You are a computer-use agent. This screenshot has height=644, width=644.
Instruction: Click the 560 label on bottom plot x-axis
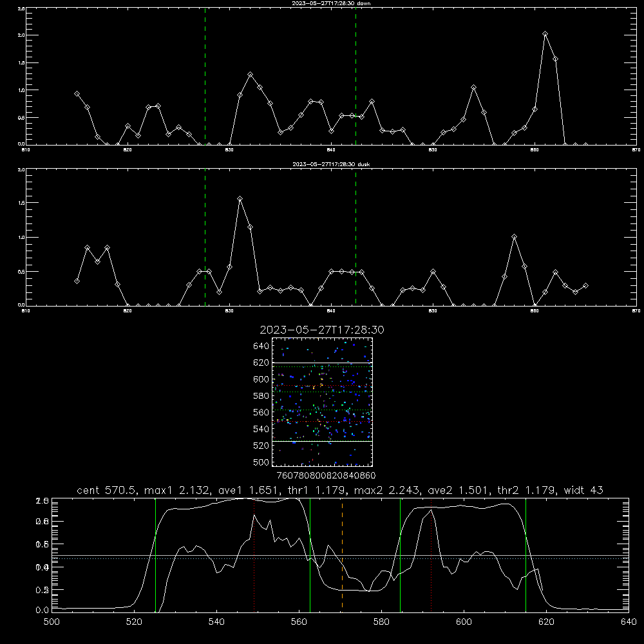coord(299,622)
